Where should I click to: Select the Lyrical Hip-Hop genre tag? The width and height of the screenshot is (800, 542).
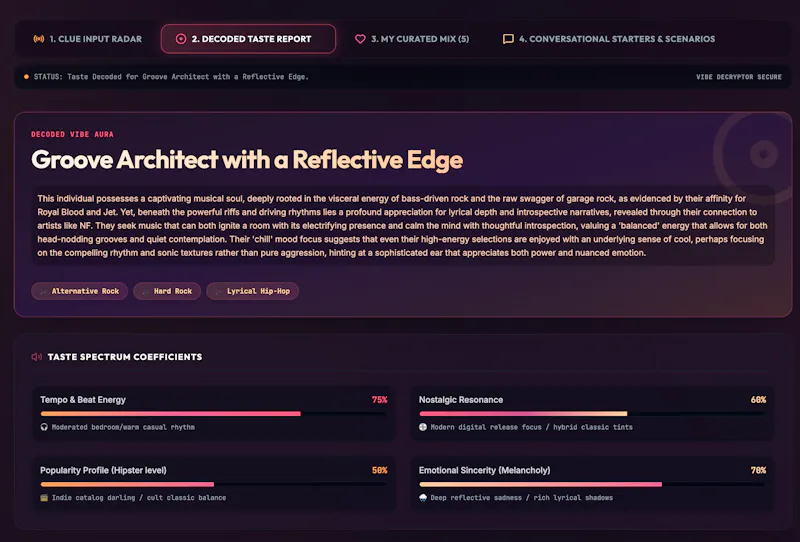click(252, 291)
